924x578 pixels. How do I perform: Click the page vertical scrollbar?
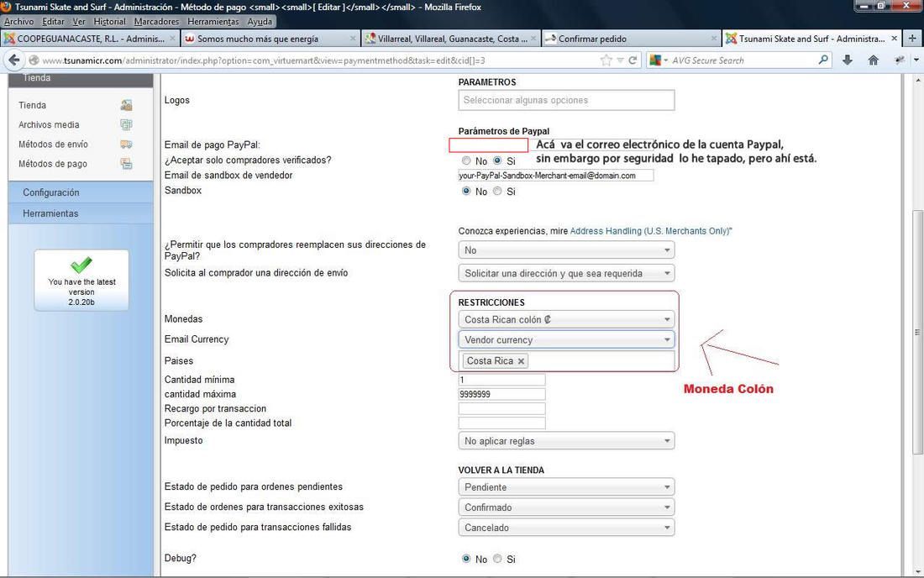[917, 333]
